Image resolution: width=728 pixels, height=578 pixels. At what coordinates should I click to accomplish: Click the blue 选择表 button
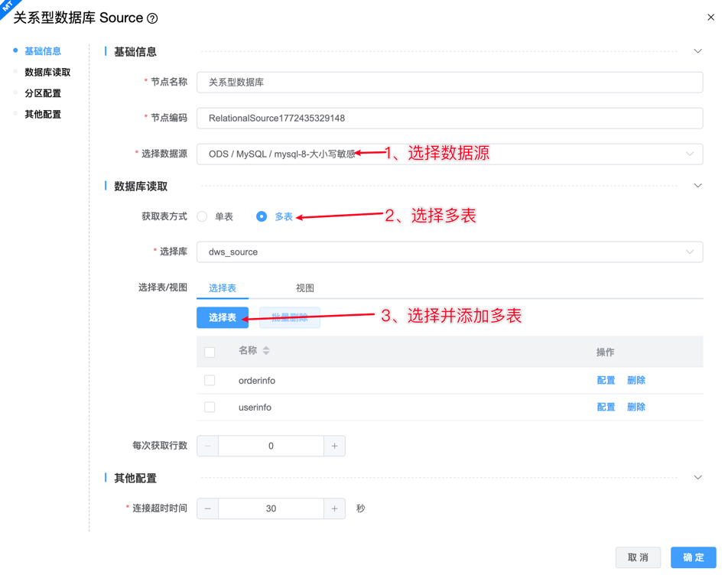[x=223, y=317]
